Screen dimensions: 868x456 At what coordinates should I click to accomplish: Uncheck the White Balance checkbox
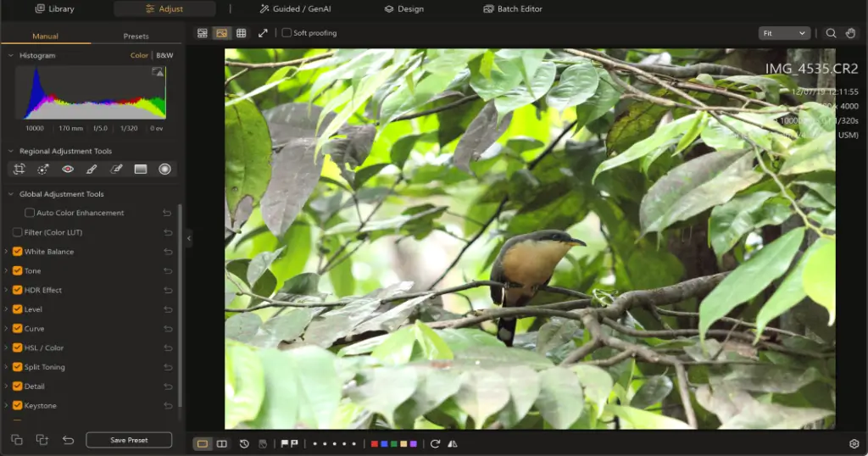point(18,251)
